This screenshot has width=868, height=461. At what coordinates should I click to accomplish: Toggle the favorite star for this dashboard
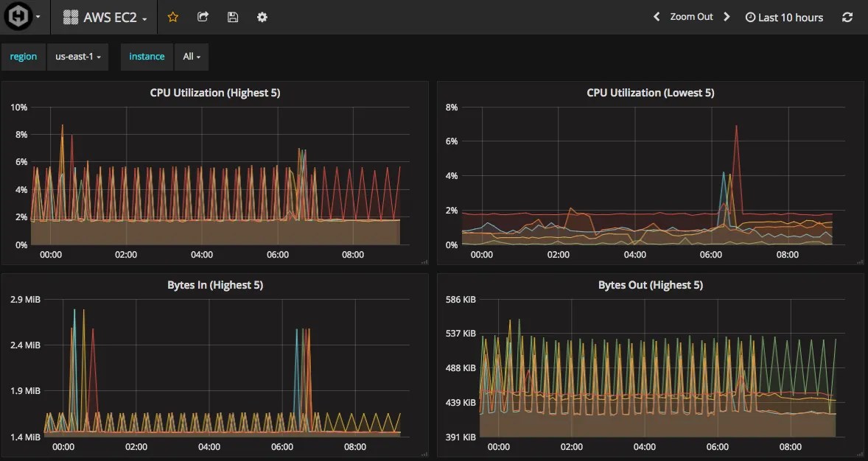point(172,16)
